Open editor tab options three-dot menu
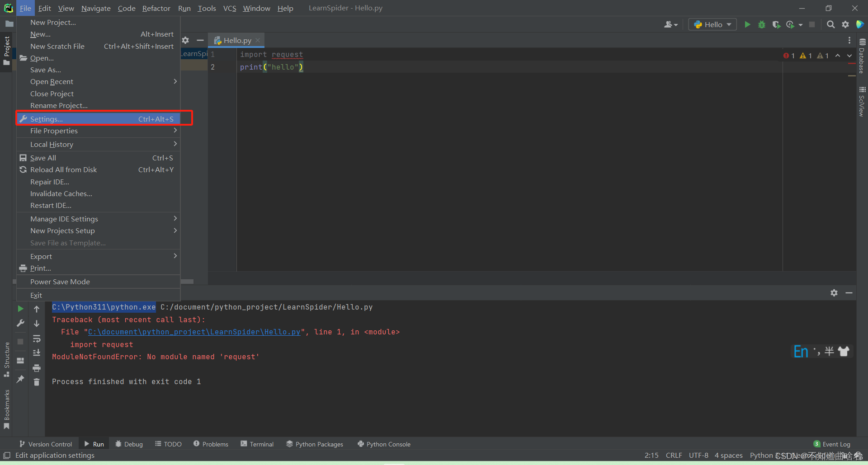 coord(849,40)
